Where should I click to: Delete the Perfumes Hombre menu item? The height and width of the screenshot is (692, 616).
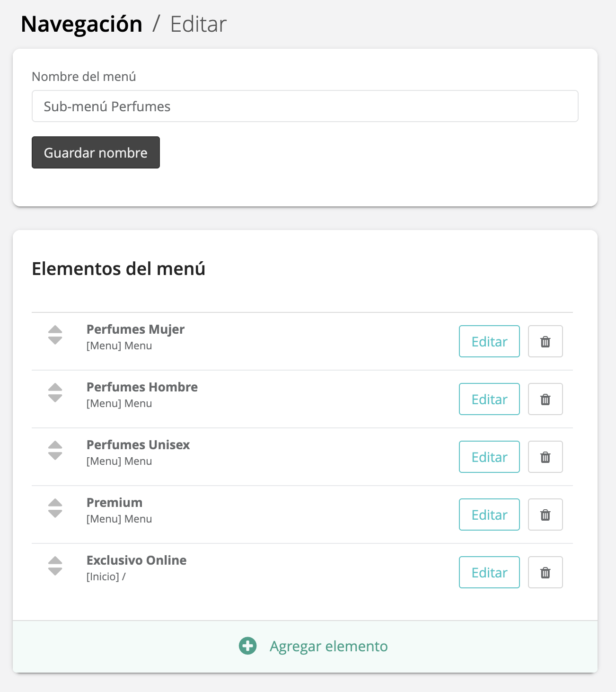coord(545,399)
